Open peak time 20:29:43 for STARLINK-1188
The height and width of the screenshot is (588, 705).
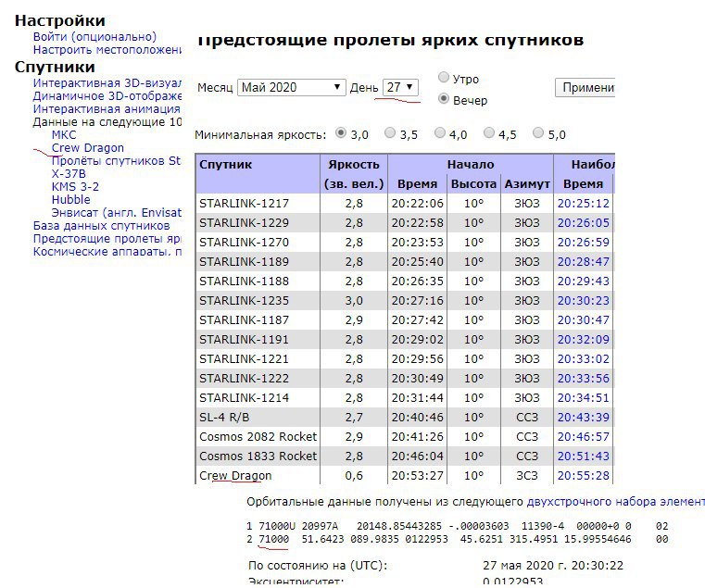pyautogui.click(x=583, y=281)
